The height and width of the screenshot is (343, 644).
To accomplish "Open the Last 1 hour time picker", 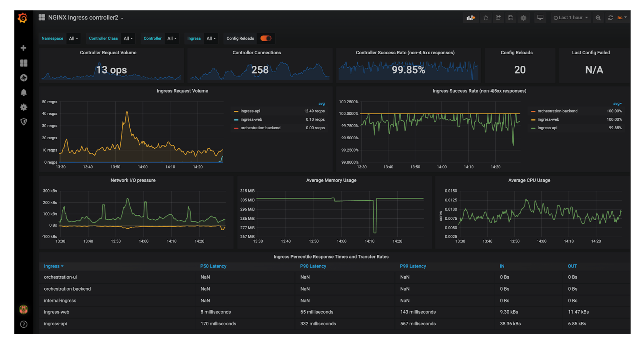I will (x=571, y=18).
